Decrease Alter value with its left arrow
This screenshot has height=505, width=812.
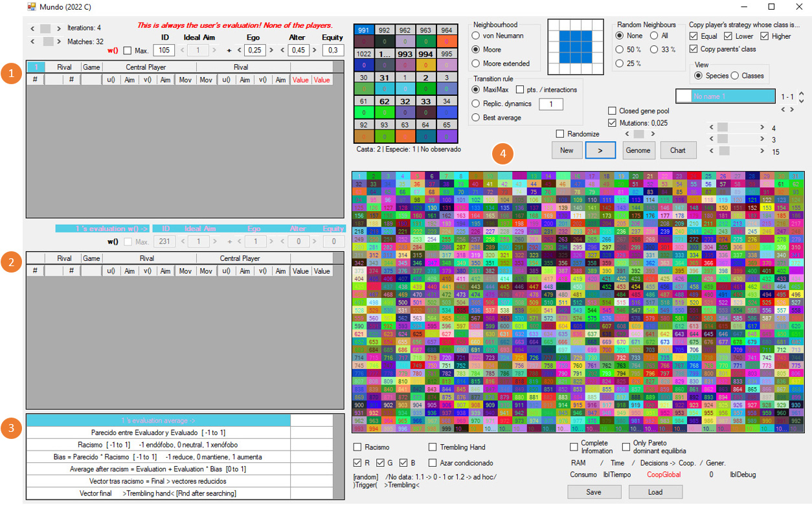[x=284, y=50]
